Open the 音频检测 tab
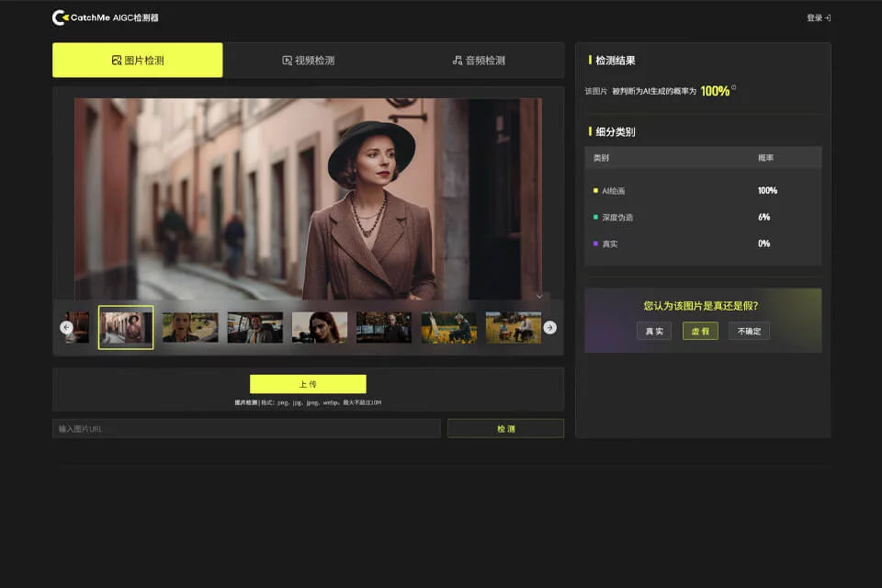 (x=479, y=61)
